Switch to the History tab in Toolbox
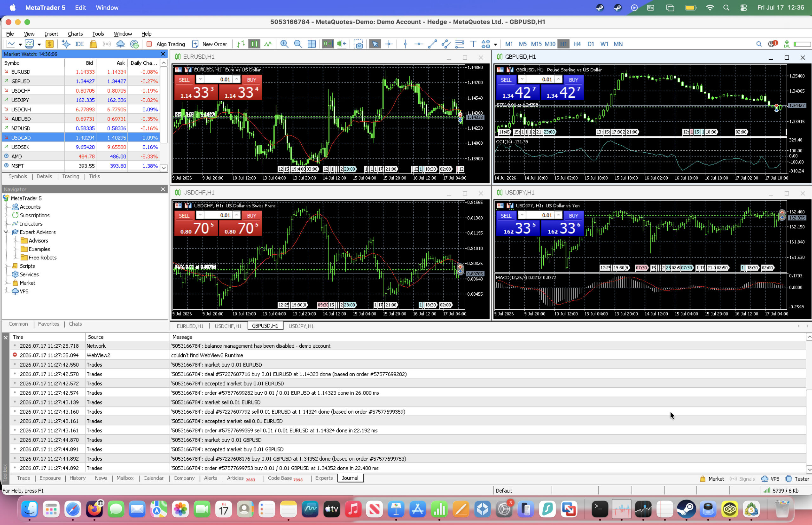This screenshot has width=812, height=525. 77,478
